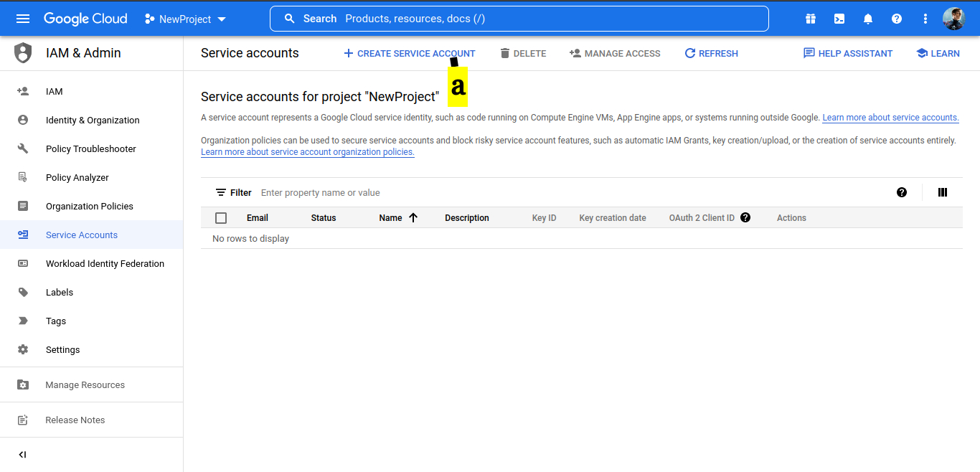980x472 pixels.
Task: Open Manage Resources
Action: pyautogui.click(x=91, y=384)
